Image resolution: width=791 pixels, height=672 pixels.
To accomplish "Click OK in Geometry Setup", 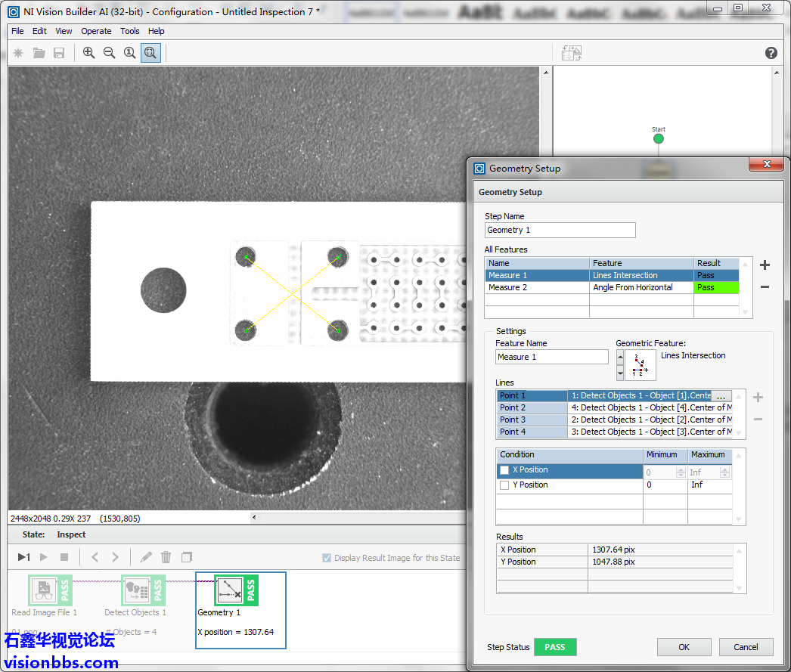I will tap(684, 647).
